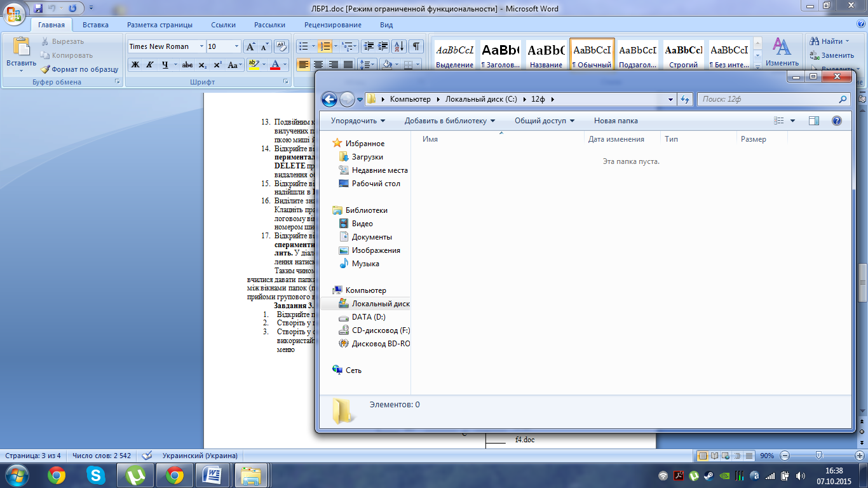Switch to the Рассылки ribbon tab
The width and height of the screenshot is (868, 488).
269,25
